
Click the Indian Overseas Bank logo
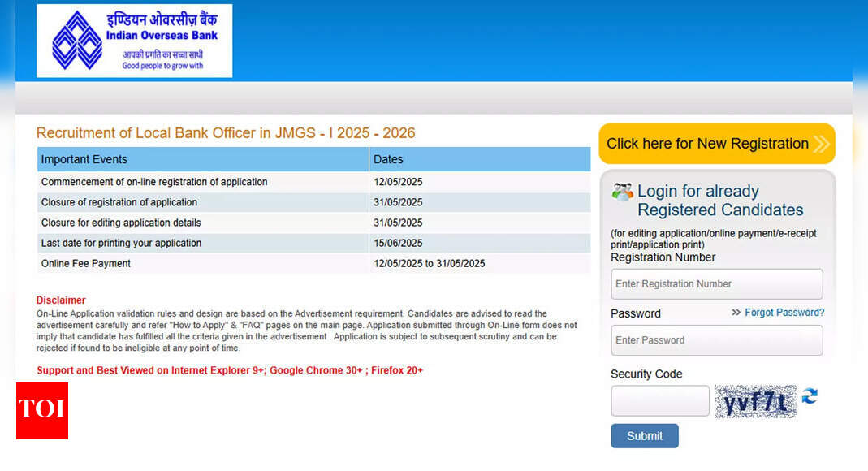point(134,41)
